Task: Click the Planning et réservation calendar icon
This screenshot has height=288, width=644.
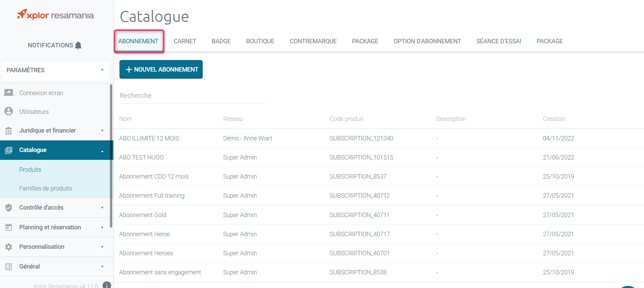Action: click(x=9, y=227)
